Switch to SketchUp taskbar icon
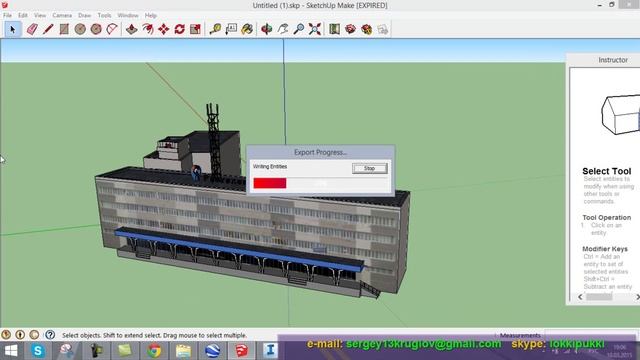The width and height of the screenshot is (640, 360). (242, 351)
